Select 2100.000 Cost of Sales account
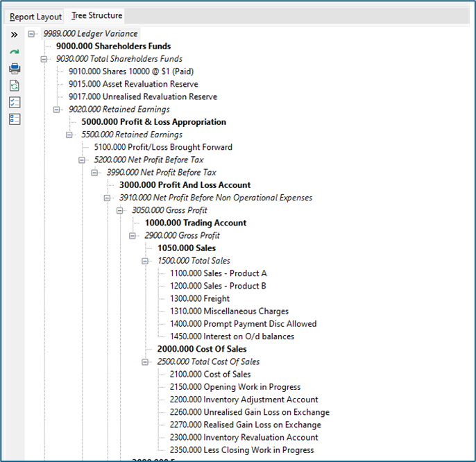 tap(210, 375)
